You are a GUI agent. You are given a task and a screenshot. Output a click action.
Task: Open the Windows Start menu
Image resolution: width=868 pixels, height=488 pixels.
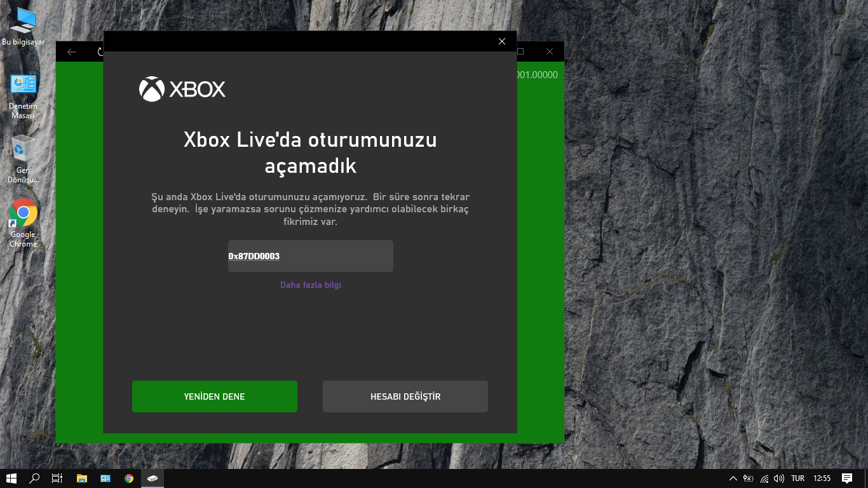(11, 478)
